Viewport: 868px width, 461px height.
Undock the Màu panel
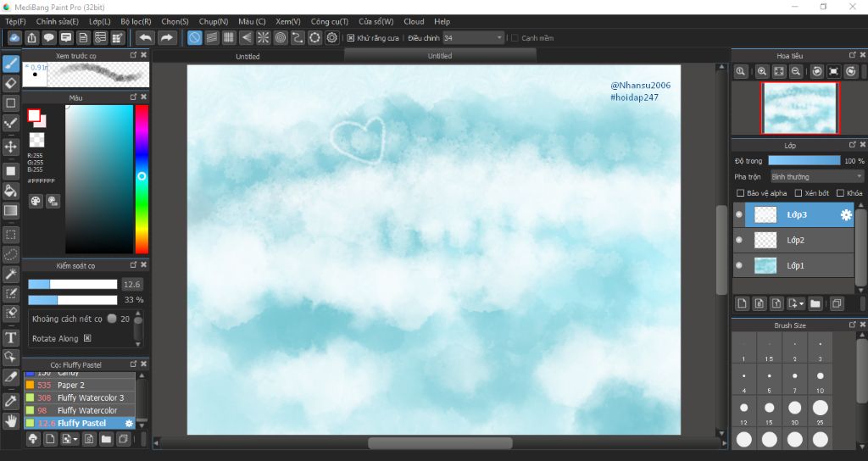(133, 97)
